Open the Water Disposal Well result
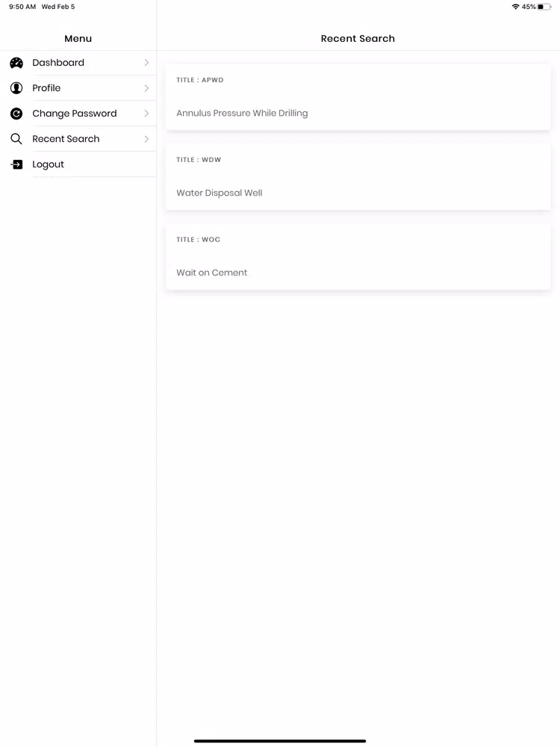This screenshot has width=560, height=747. pos(358,177)
